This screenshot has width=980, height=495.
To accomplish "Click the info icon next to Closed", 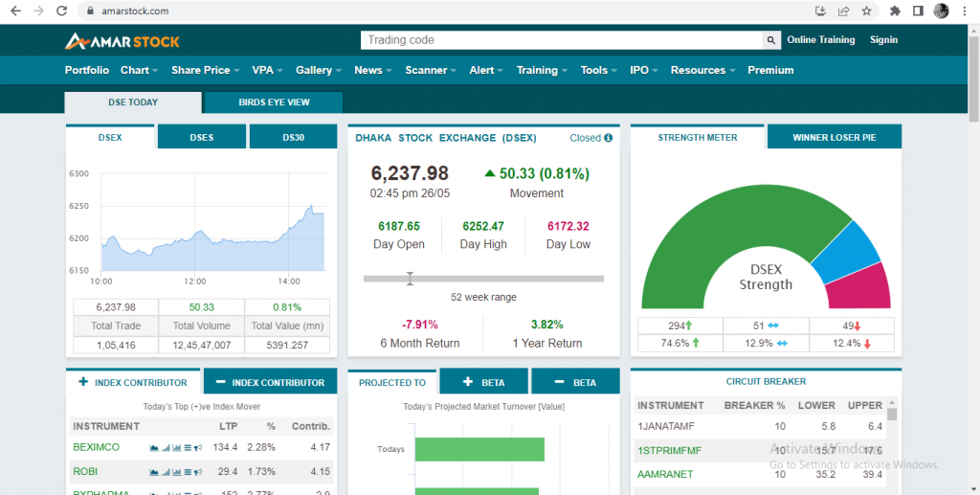I will pos(608,138).
